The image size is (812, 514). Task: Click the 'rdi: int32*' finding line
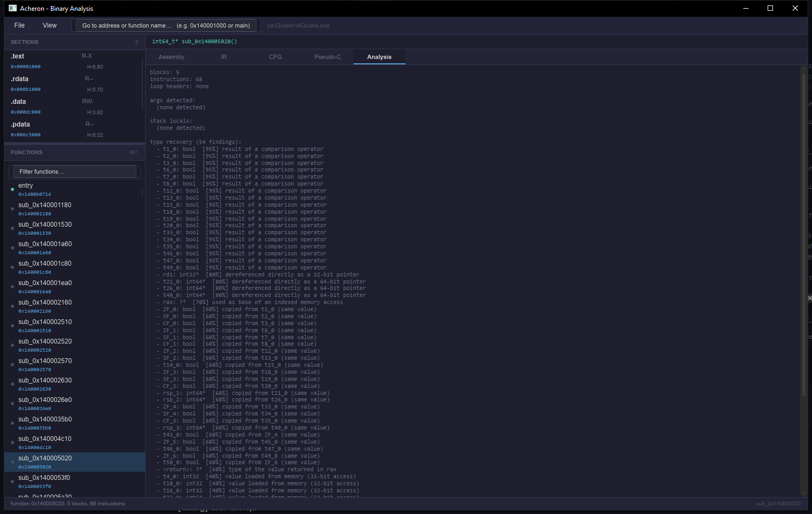[x=258, y=275]
